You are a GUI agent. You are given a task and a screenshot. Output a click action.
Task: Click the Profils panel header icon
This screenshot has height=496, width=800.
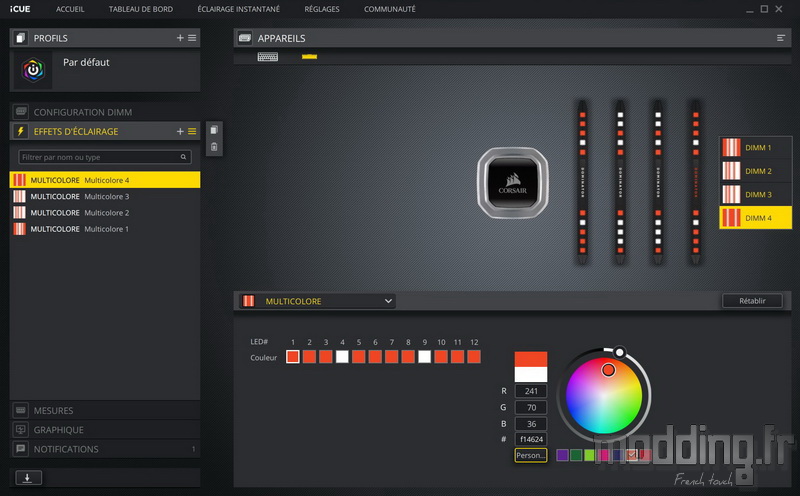20,38
